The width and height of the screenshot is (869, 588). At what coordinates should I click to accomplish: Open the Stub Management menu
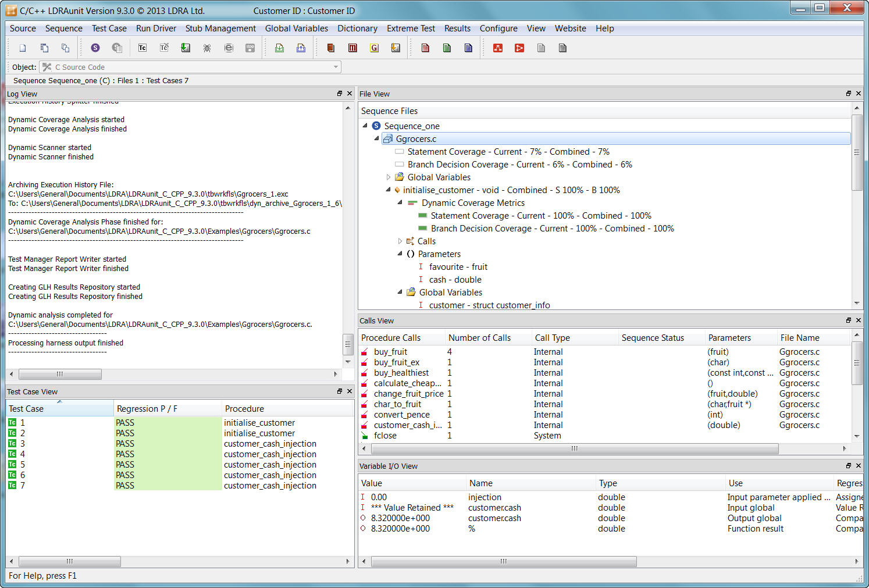tap(220, 28)
